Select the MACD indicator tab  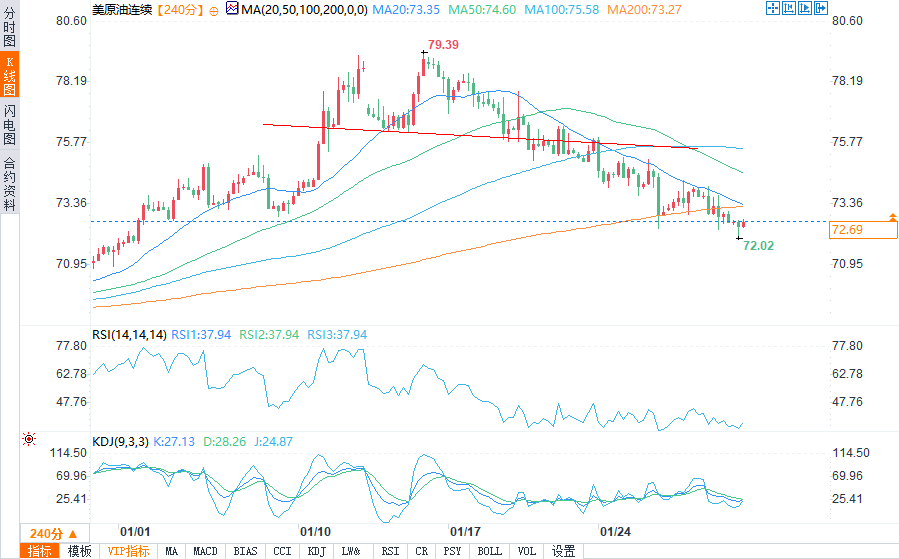pyautogui.click(x=205, y=551)
